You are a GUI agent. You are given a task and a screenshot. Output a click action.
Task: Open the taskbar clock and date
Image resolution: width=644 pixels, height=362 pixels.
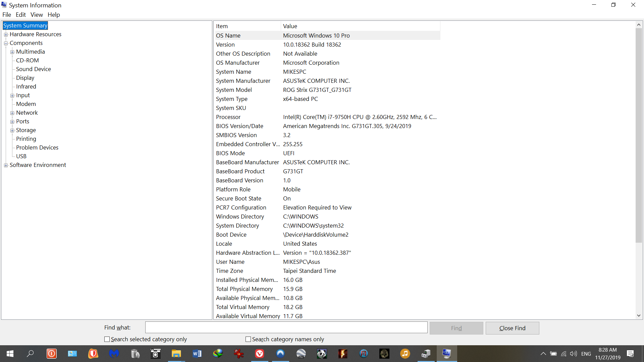[x=608, y=354]
